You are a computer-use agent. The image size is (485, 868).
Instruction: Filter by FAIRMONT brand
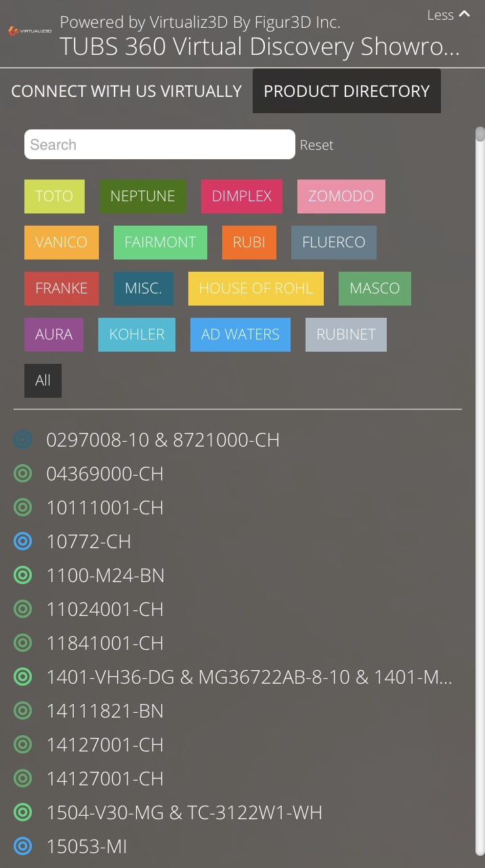161,243
